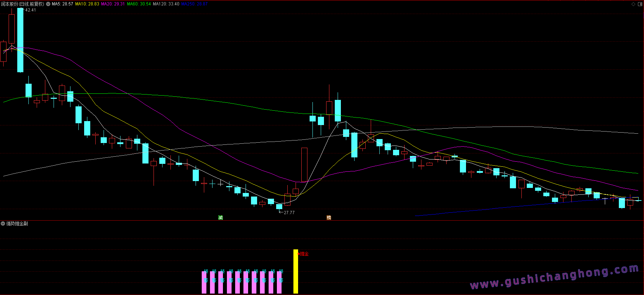The width and height of the screenshot is (644, 295).
Task: Click the MA10 yellow indicator label
Action: [87, 4]
